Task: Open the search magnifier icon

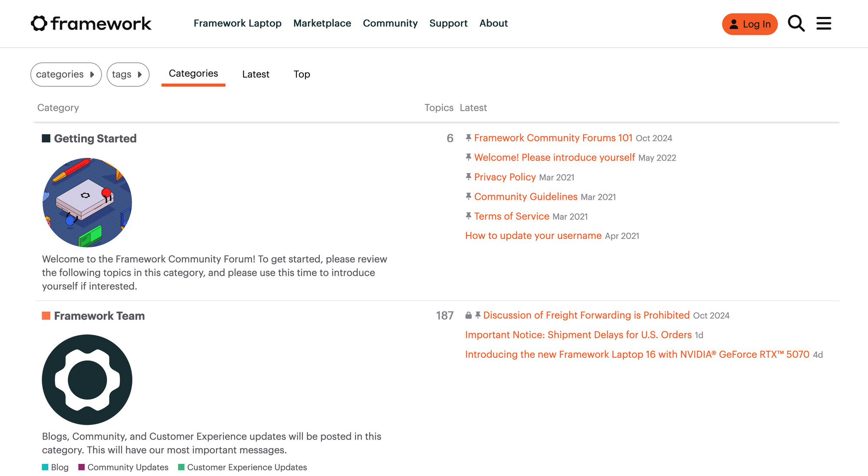Action: [796, 23]
